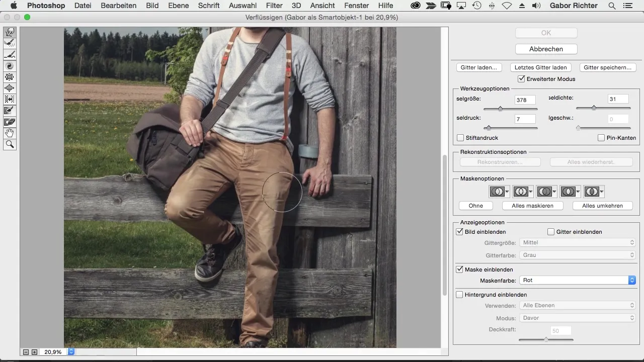Click Alles maskieren button
The width and height of the screenshot is (644, 362).
532,206
